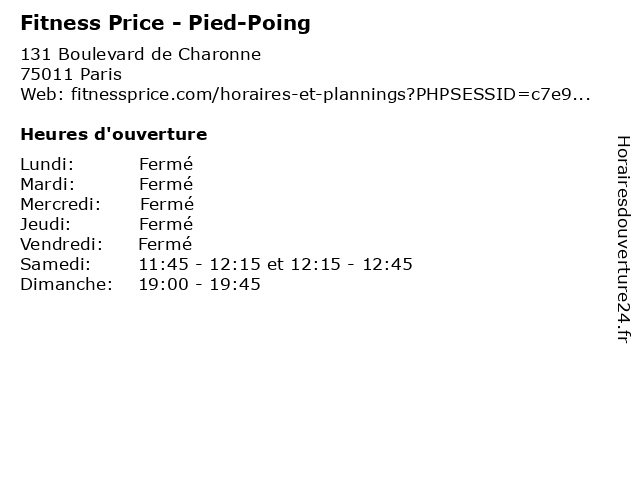The image size is (640, 480).
Task: Click the Samedi 11:45 - 12:15 hours
Action: coord(200,264)
